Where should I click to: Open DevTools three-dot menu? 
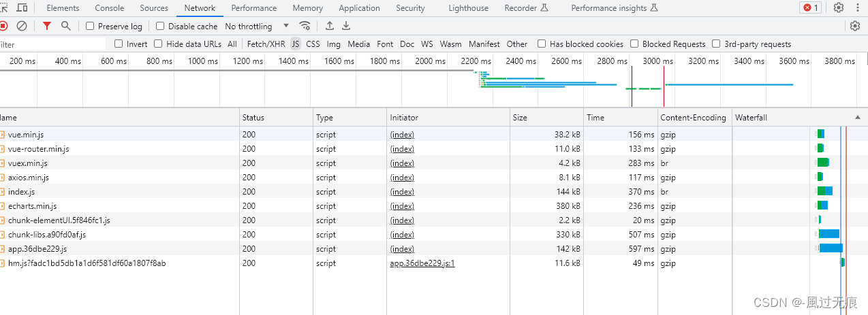click(857, 8)
